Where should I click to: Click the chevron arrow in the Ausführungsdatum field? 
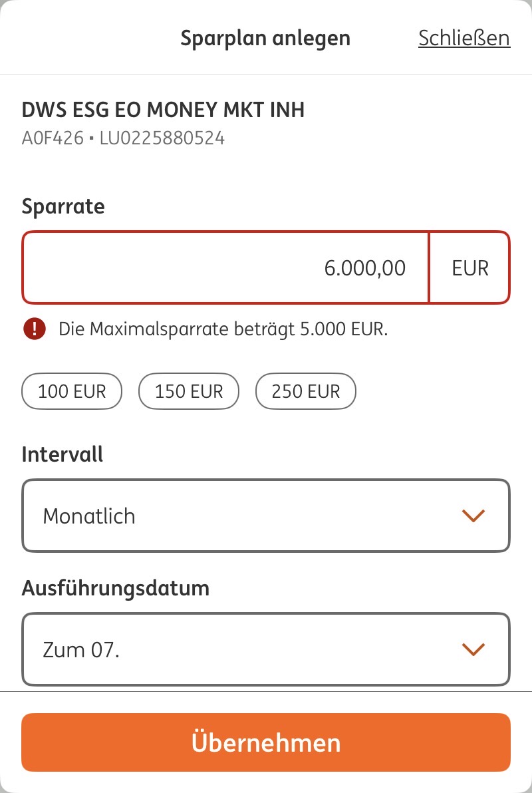[473, 649]
